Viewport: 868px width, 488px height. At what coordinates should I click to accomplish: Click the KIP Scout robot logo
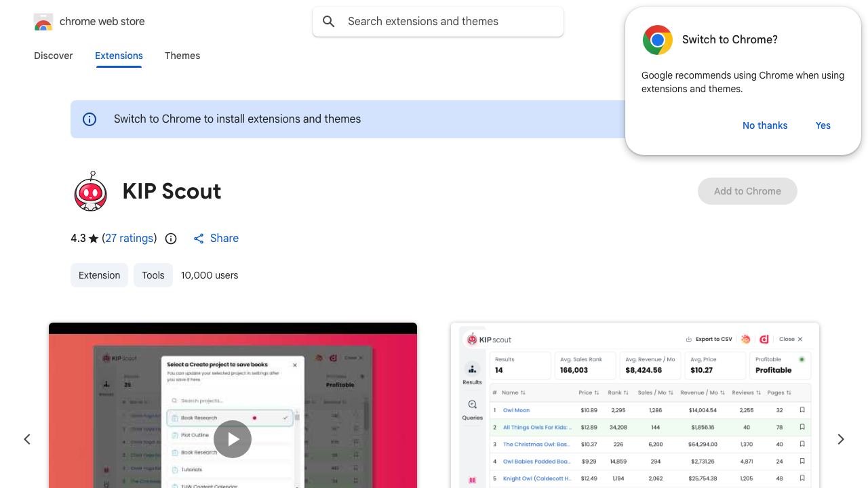coord(91,191)
